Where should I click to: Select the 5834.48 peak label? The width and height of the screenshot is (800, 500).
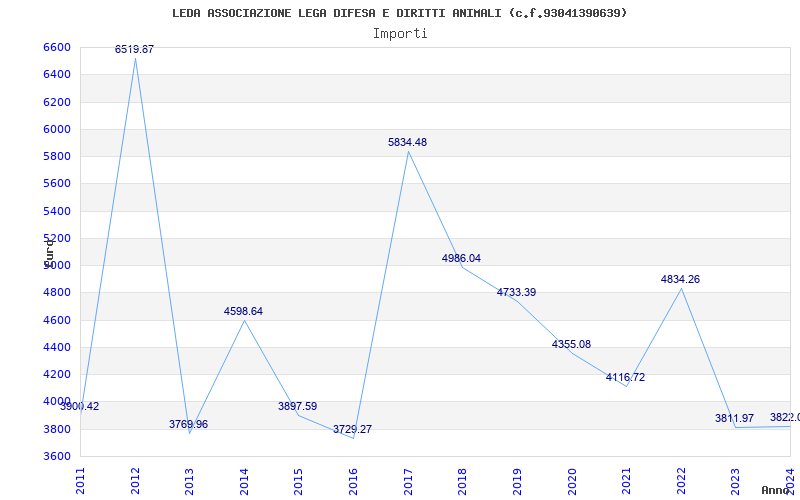(408, 143)
